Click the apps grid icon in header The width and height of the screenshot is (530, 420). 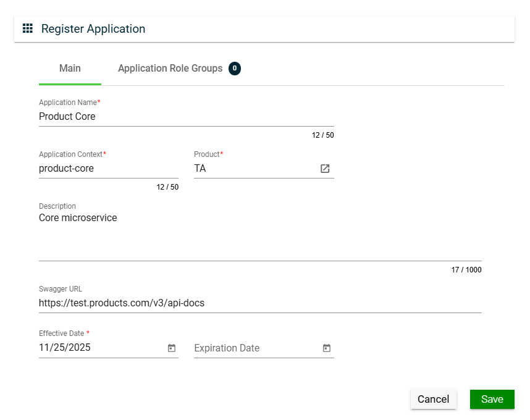(x=27, y=28)
